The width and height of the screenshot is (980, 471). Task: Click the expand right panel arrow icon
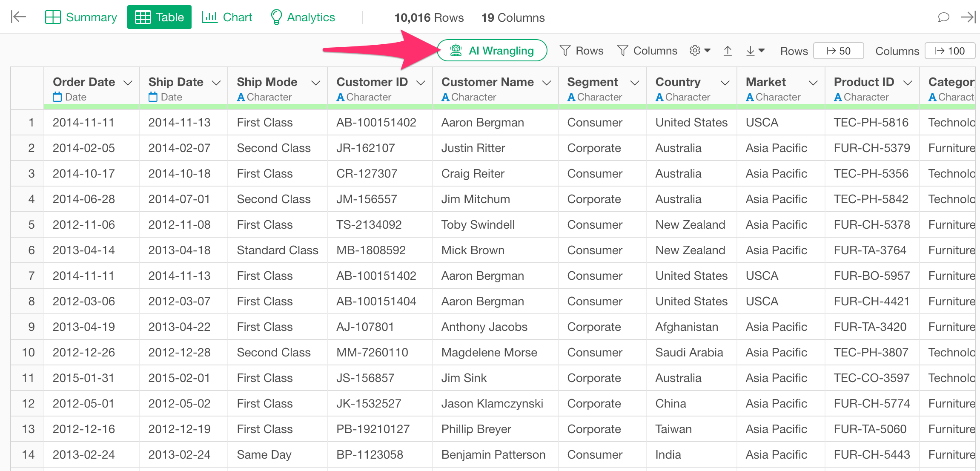pos(968,17)
